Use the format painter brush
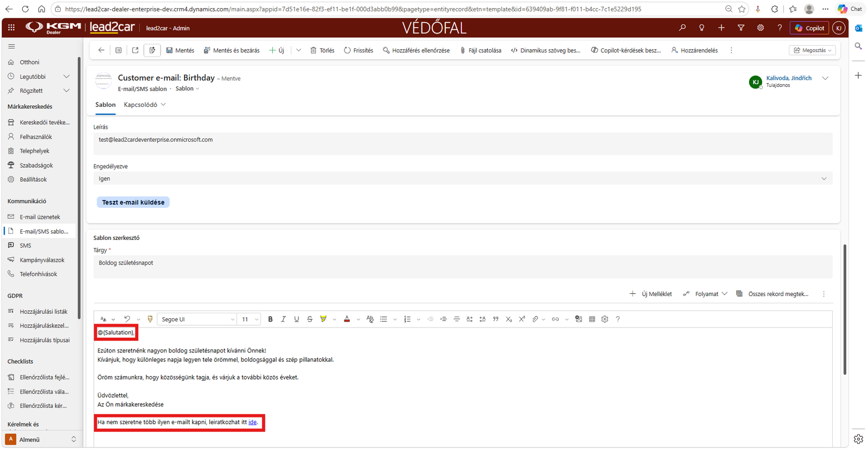 (x=150, y=319)
